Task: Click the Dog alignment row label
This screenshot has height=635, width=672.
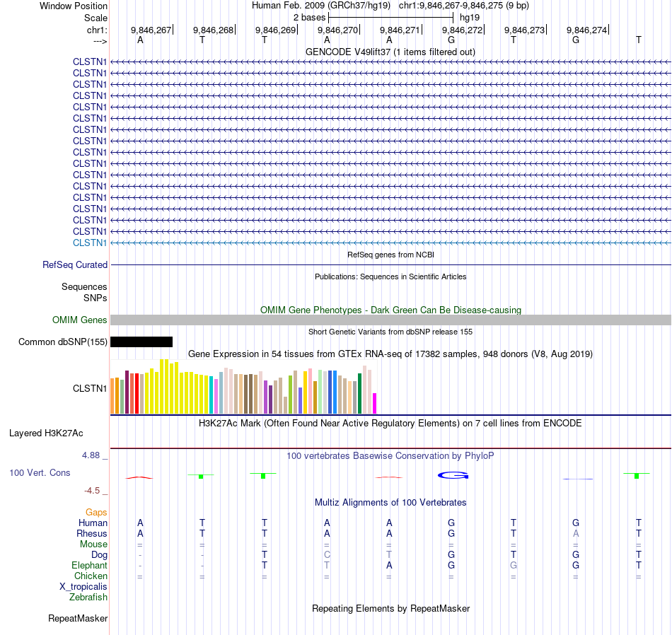Action: click(99, 555)
